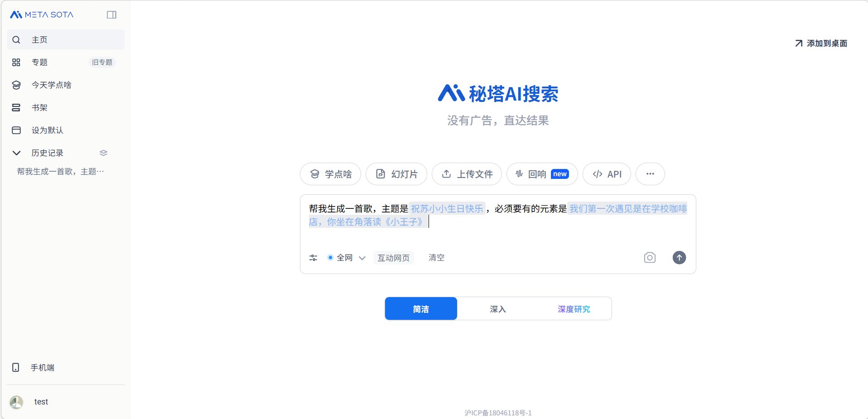Click the META SOTA logo

click(42, 15)
